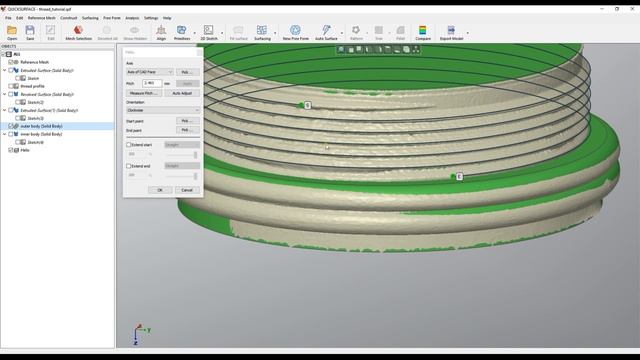Open the 2D Sketch dropdown arrow
Viewport: 640px width, 360px height.
point(222,33)
